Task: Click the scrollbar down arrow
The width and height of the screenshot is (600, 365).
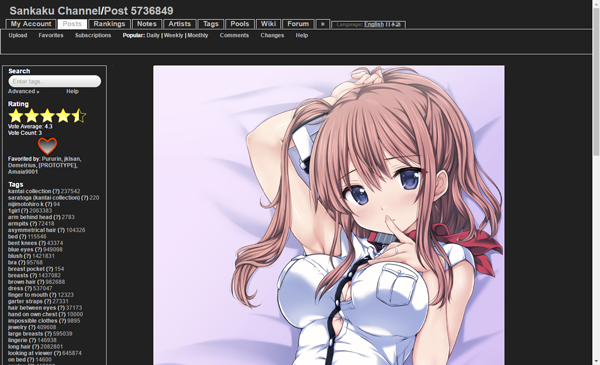Action: 596,361
